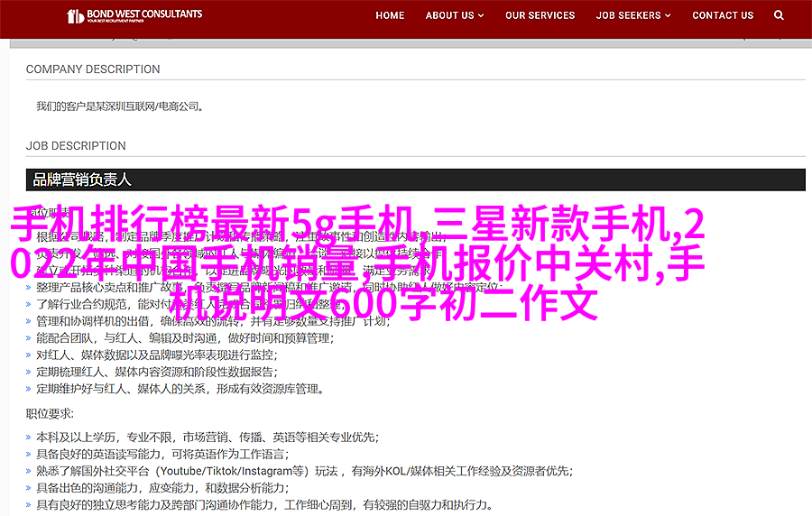Viewport: 812px width, 516px height.
Task: Select the text 我们的客户是某深圳互联网/电商公司。
Action: [120, 106]
